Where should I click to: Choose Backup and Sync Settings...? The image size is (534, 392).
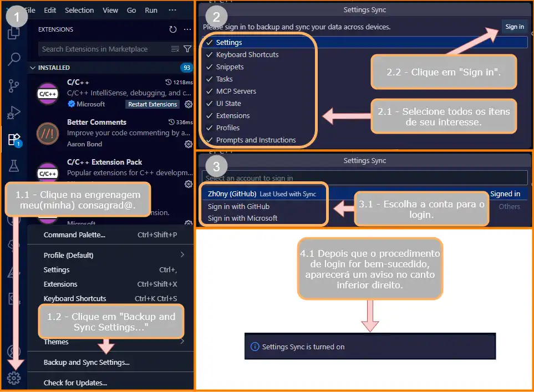pyautogui.click(x=110, y=363)
